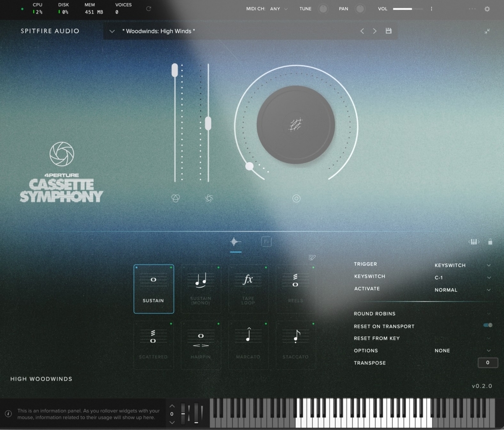Screen dimensions: 504x430
Task: Collapse the interface with the shrink arrows icon
Action: pos(487,31)
